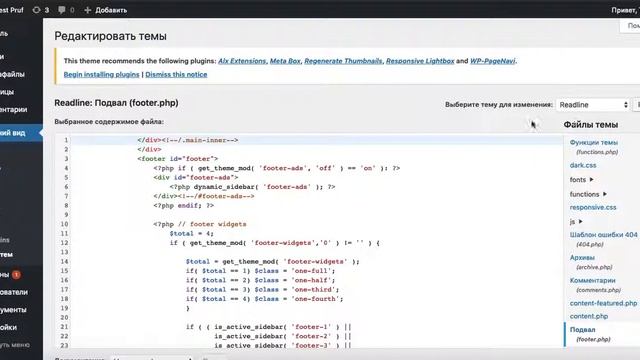Click the $total = 4; code line
The width and height of the screenshot is (640, 360).
tap(191, 233)
